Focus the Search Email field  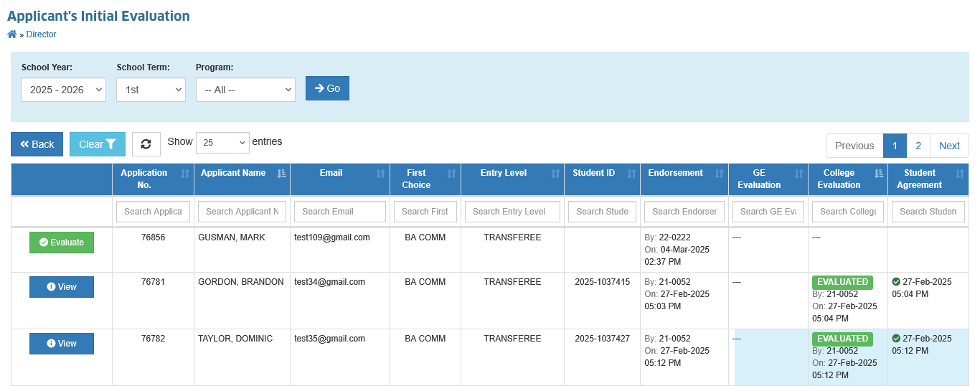tap(340, 212)
